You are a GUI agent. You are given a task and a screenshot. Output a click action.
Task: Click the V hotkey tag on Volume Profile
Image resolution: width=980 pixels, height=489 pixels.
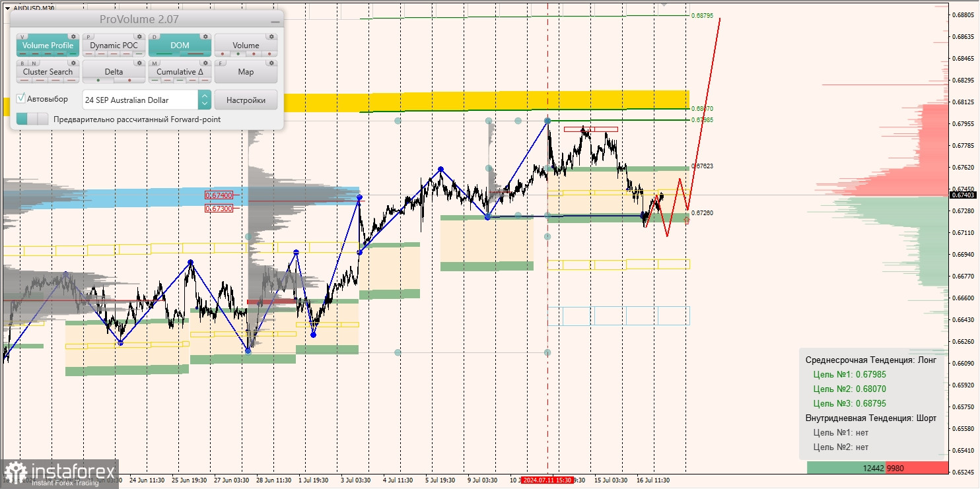(22, 37)
